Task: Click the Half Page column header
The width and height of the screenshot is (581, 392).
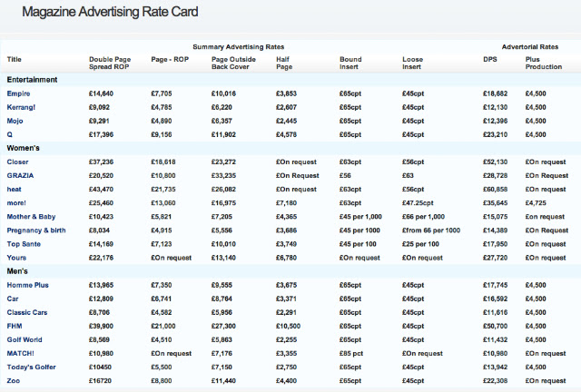Action: (284, 64)
